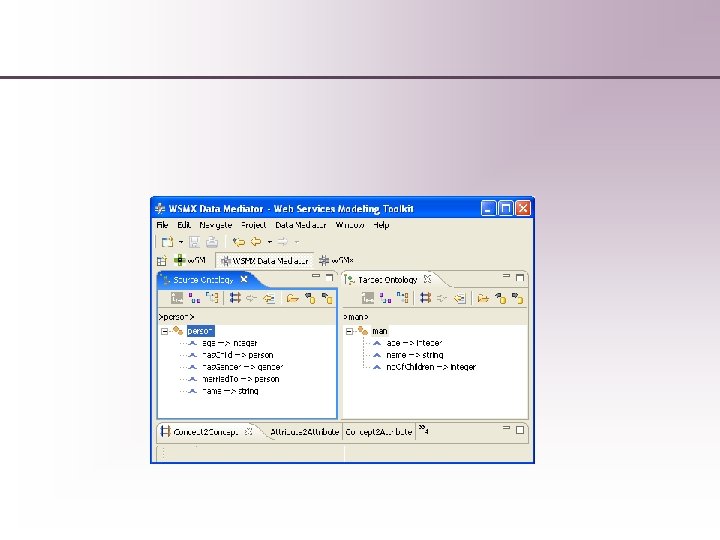Select 'age => integer' under person
The width and height of the screenshot is (720, 540).
(x=230, y=343)
